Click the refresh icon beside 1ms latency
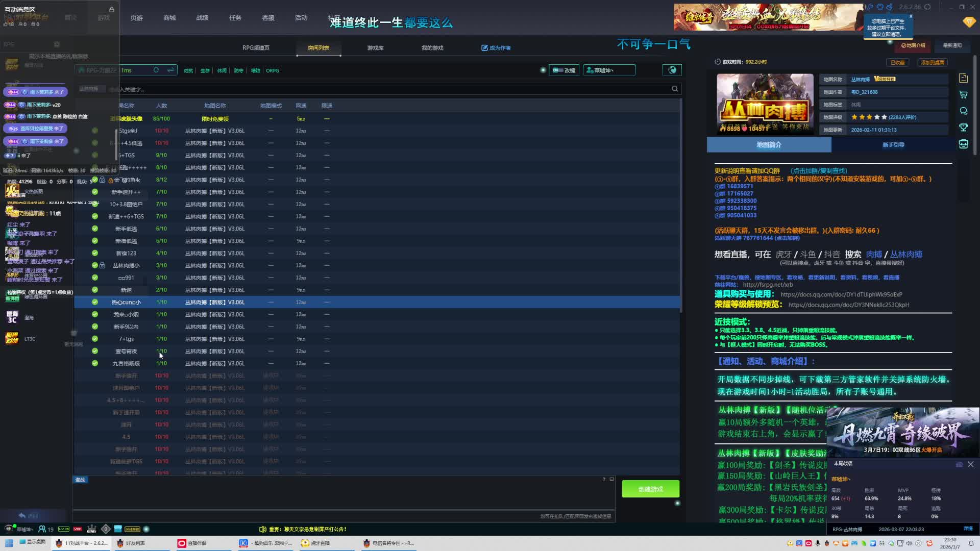Viewport: 980px width, 551px height. tap(156, 70)
